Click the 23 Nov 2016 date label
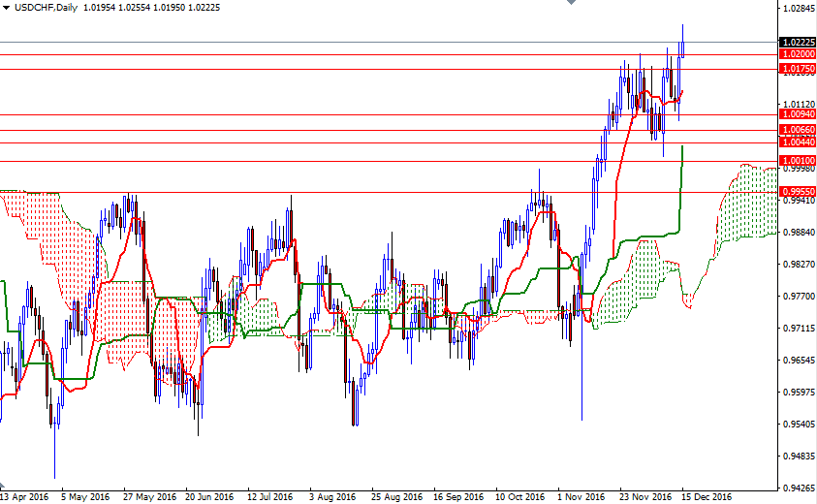This screenshot has height=504, width=817. coord(645,496)
